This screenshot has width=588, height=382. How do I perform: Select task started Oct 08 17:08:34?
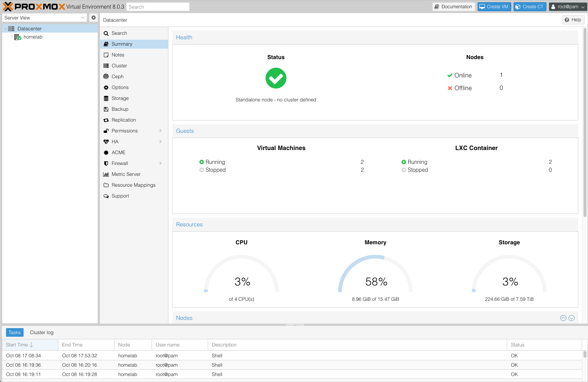[292, 356]
